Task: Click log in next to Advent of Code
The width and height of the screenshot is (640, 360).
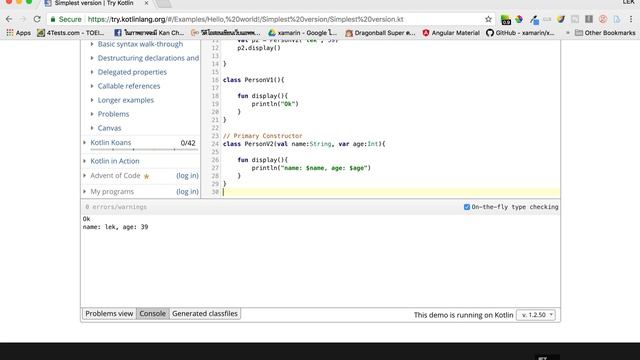Action: click(x=187, y=176)
